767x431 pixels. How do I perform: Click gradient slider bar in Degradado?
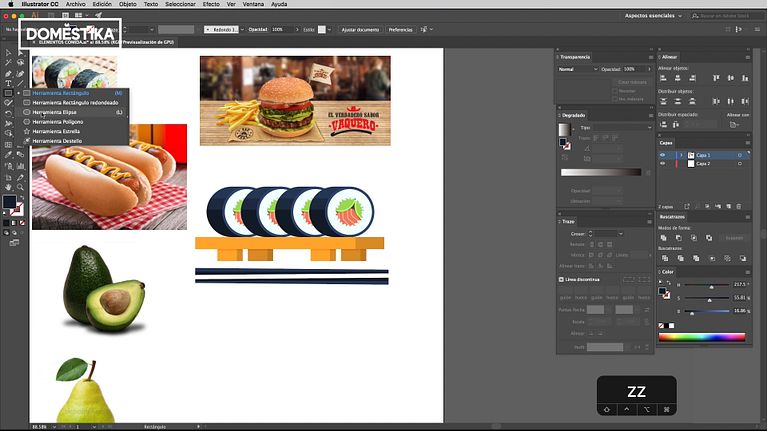click(x=601, y=172)
